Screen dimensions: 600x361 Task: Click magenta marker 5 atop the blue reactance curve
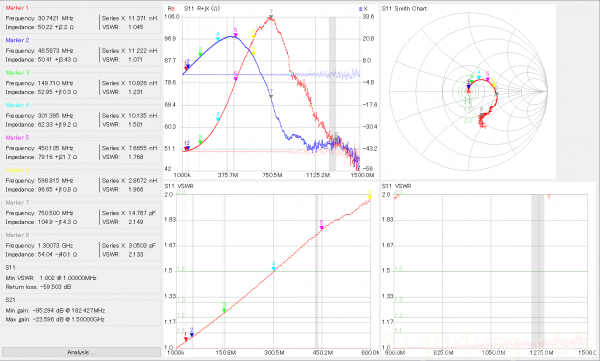click(236, 35)
